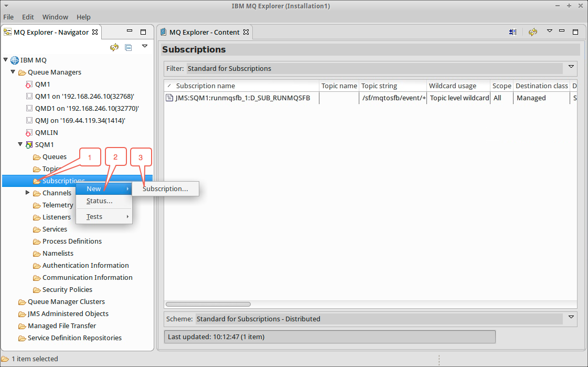The image size is (588, 367).
Task: Click the Queue Managers folder icon
Action: tap(22, 72)
